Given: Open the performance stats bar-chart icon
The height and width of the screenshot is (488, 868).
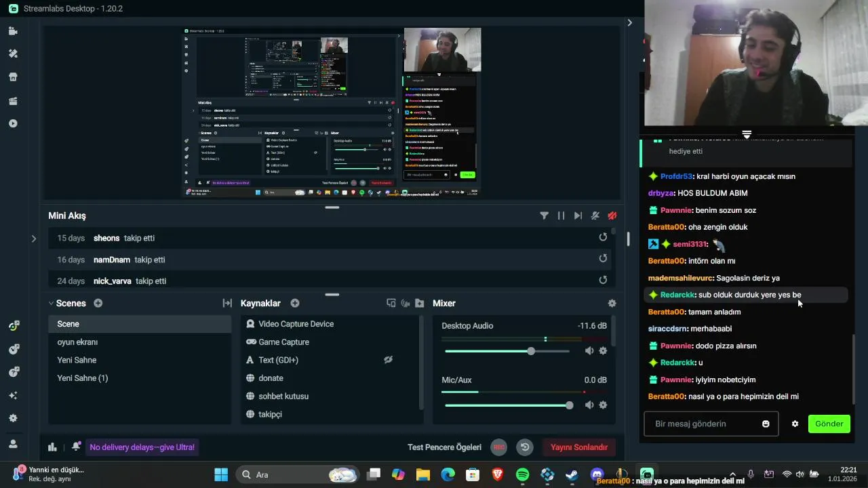Looking at the screenshot, I should coord(52,447).
